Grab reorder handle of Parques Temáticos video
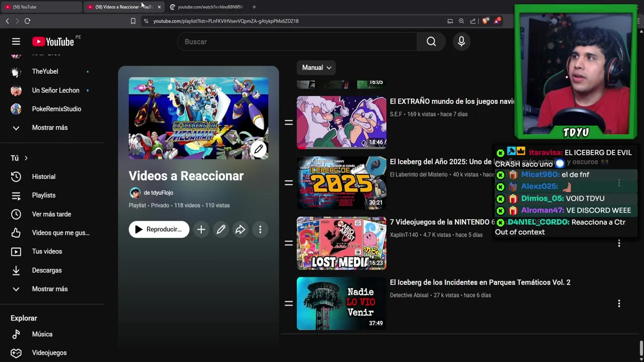The height and width of the screenshot is (362, 644). pos(289,304)
